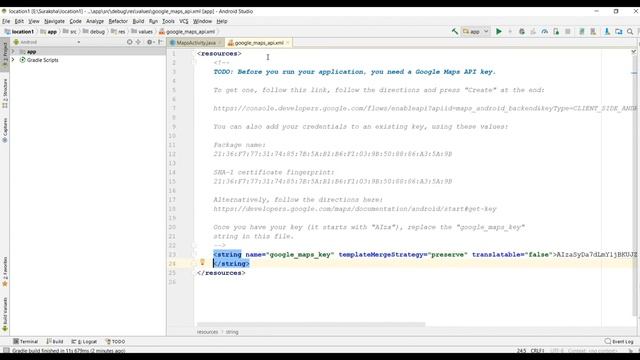Open the Captures tool window side tab
640x360 pixels.
(5, 130)
